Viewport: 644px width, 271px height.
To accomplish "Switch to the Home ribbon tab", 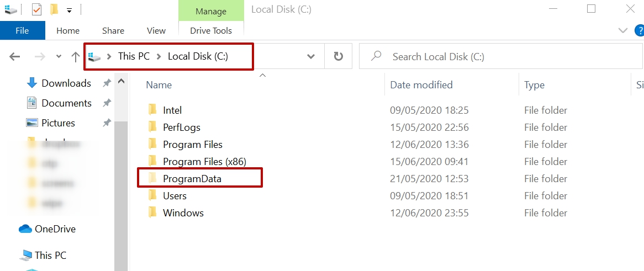I will 68,30.
